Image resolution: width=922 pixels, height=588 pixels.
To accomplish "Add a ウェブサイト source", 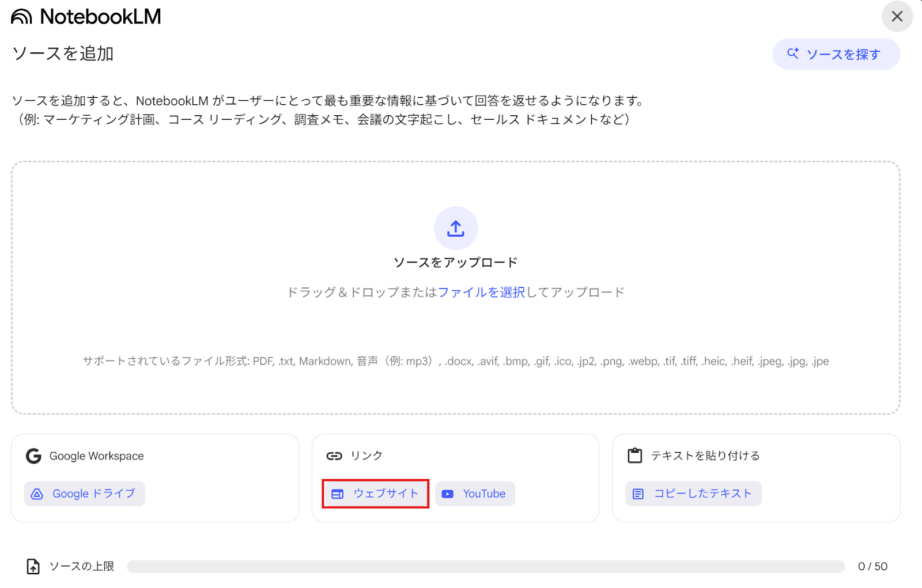I will click(x=375, y=494).
